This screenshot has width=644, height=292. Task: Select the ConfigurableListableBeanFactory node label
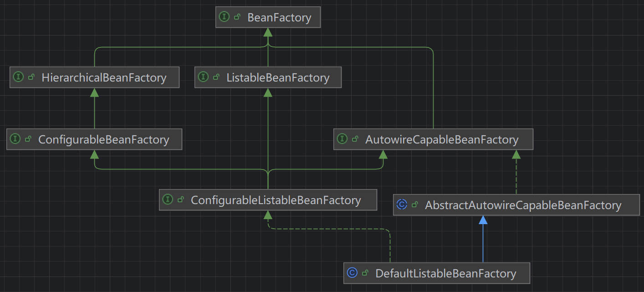(x=276, y=200)
